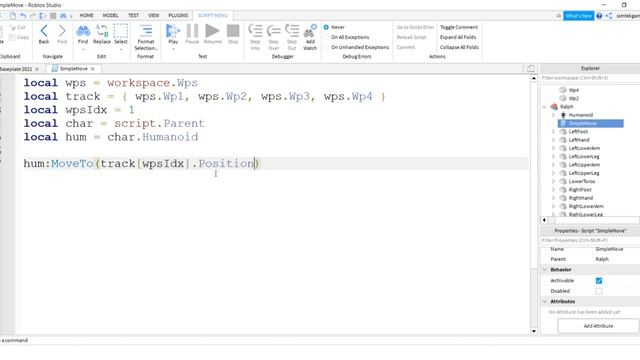Click the Resume test button
Viewport: 640px width, 360px height.
[212, 31]
